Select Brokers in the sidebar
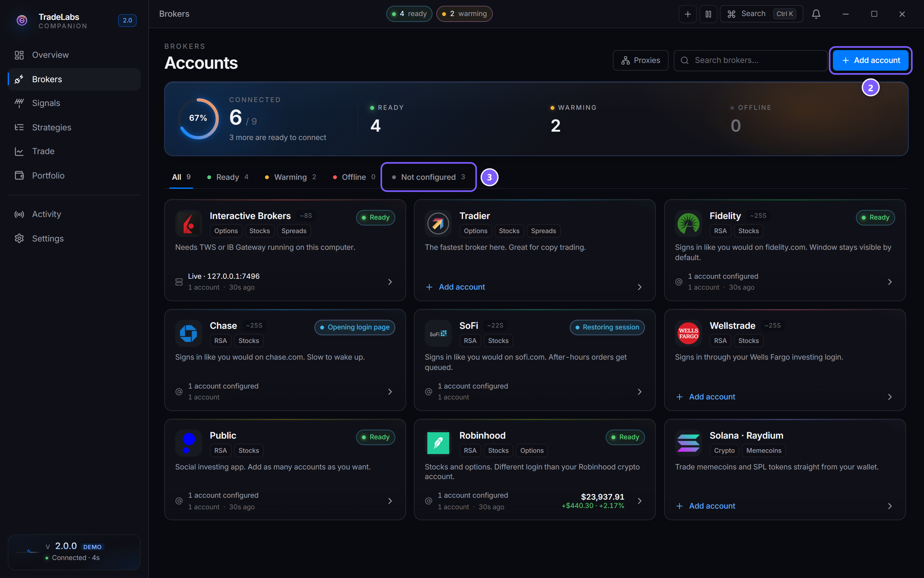Image resolution: width=924 pixels, height=578 pixels. (74, 79)
